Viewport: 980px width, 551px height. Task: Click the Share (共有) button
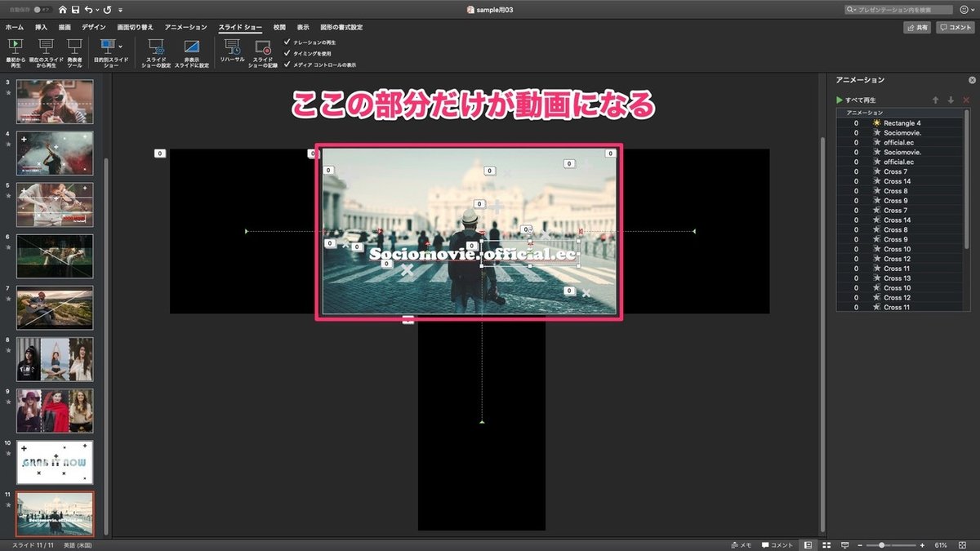click(x=917, y=27)
